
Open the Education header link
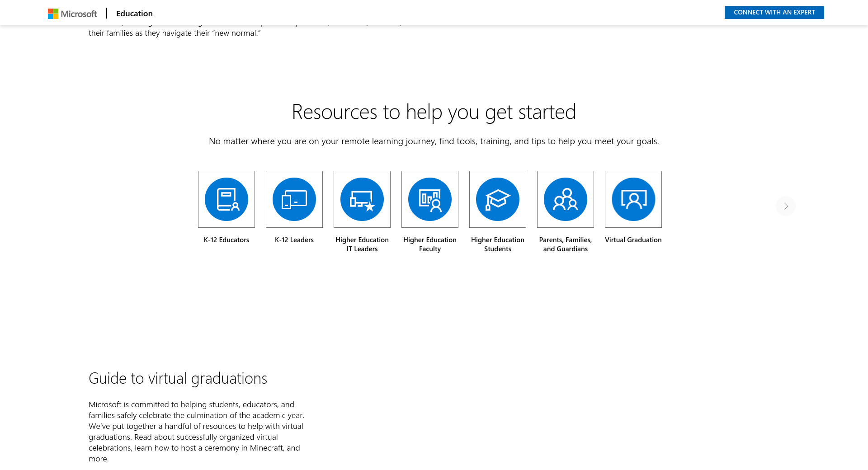(134, 14)
